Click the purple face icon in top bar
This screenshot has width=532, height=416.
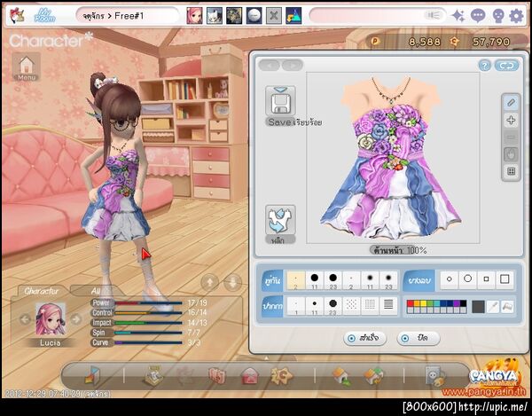[x=497, y=16]
